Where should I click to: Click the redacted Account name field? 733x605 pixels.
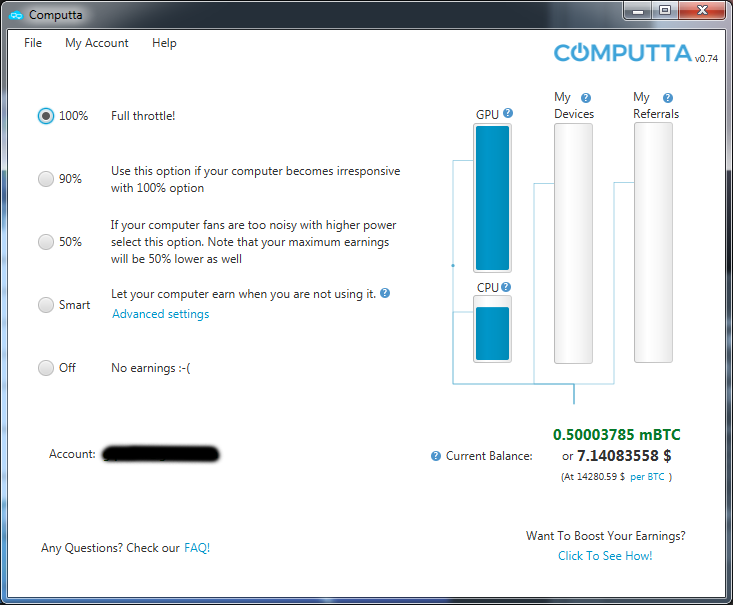(x=161, y=454)
